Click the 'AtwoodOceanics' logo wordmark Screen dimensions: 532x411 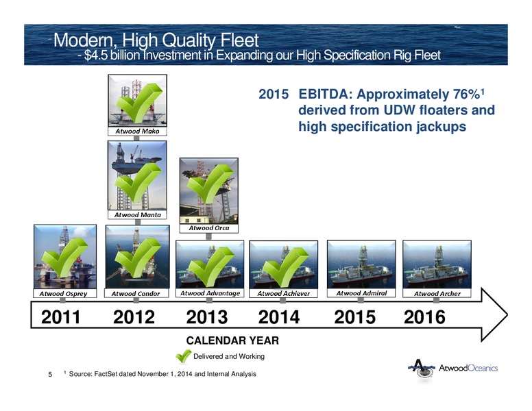pyautogui.click(x=468, y=369)
